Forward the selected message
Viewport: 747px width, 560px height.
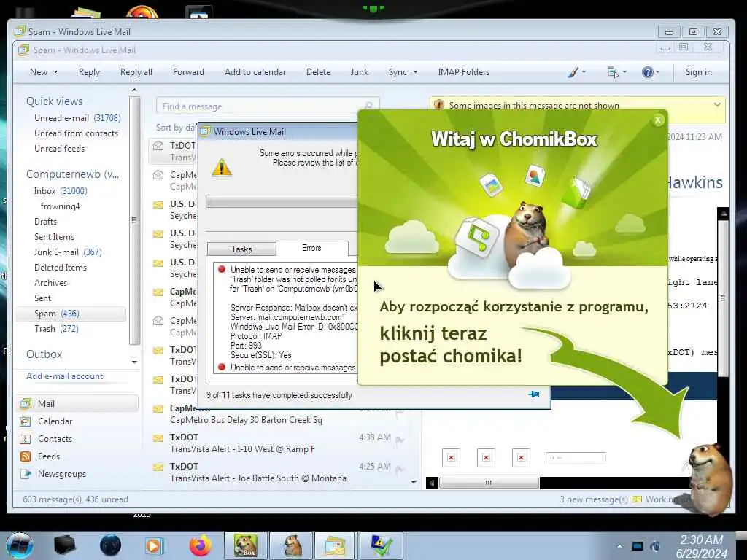(x=188, y=72)
